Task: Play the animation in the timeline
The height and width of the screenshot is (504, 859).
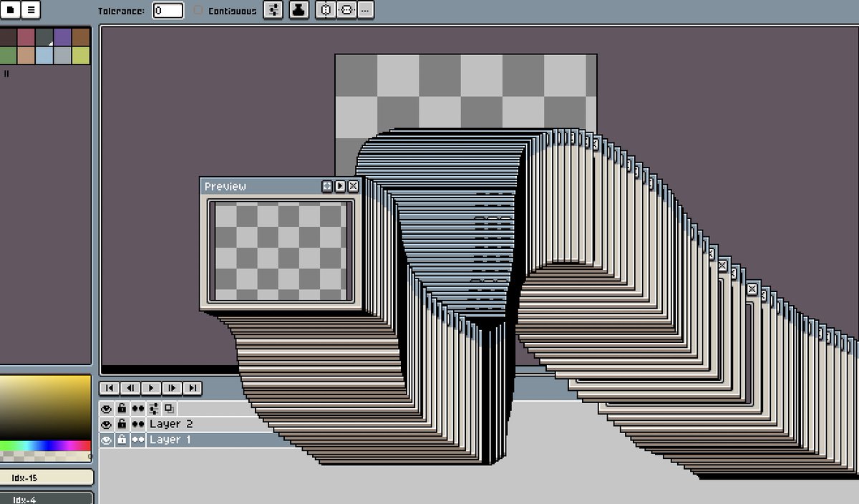Action: click(x=150, y=387)
